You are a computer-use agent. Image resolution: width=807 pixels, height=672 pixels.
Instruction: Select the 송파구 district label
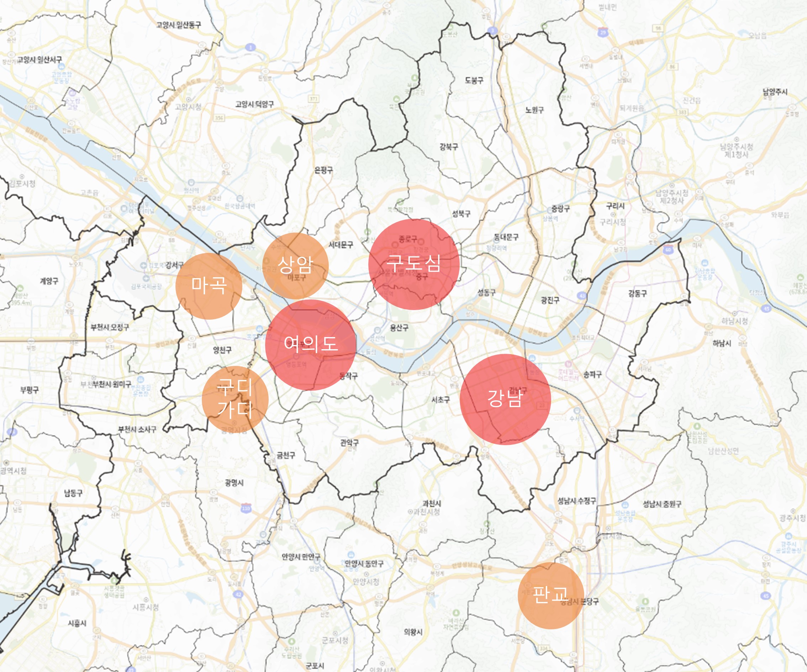592,374
